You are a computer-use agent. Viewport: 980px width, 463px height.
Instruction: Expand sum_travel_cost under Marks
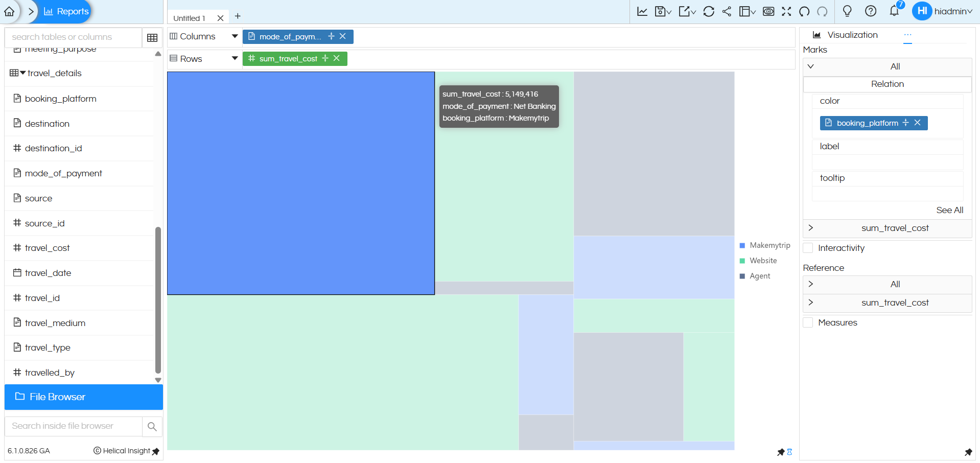point(811,228)
